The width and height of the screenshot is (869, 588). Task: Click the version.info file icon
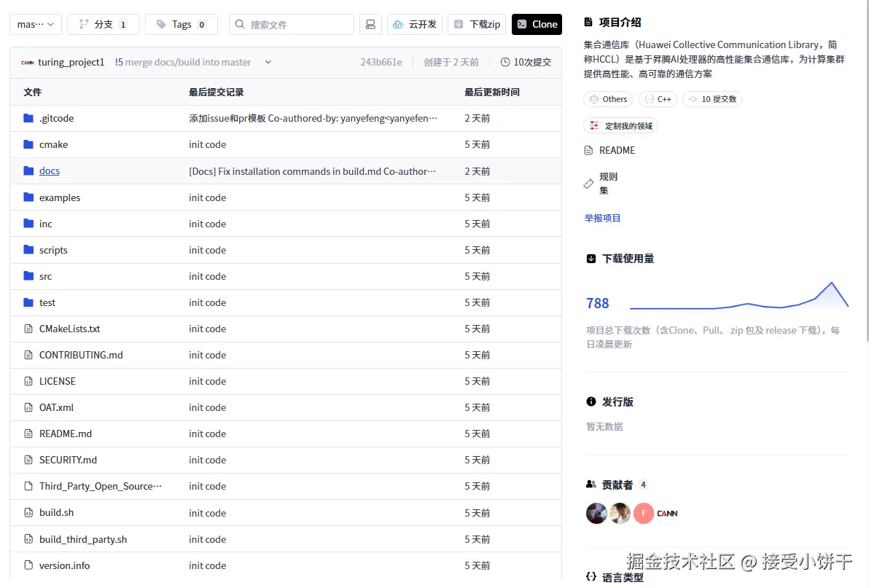(28, 565)
